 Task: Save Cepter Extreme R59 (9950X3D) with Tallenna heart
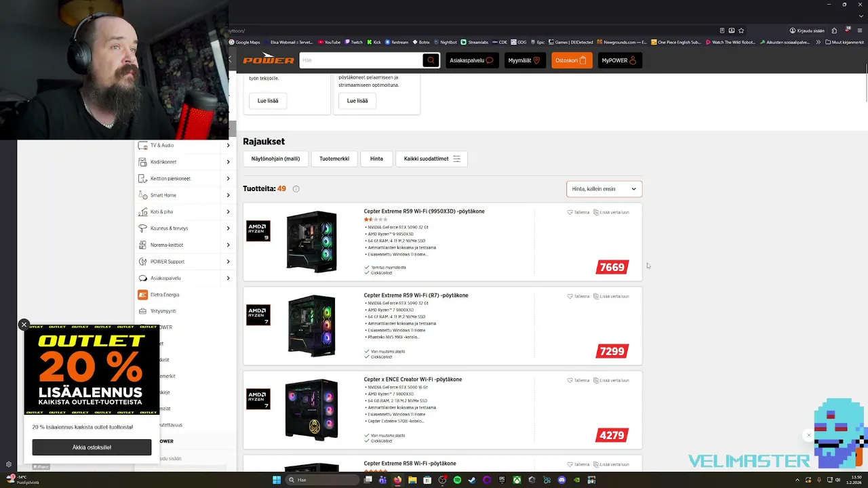point(578,212)
